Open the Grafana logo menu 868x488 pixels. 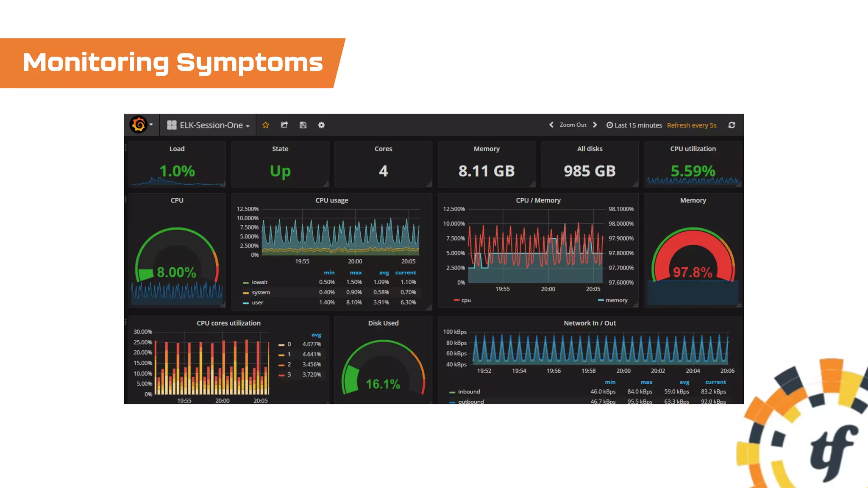tap(141, 125)
